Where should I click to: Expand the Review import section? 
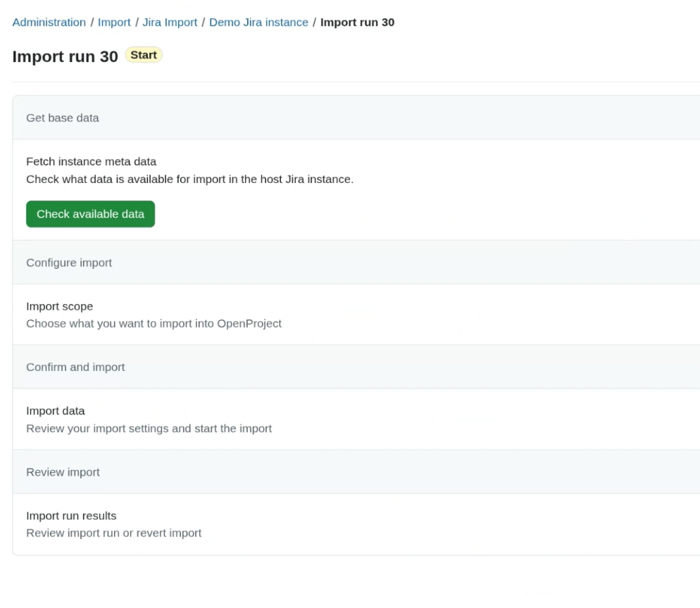click(x=63, y=471)
